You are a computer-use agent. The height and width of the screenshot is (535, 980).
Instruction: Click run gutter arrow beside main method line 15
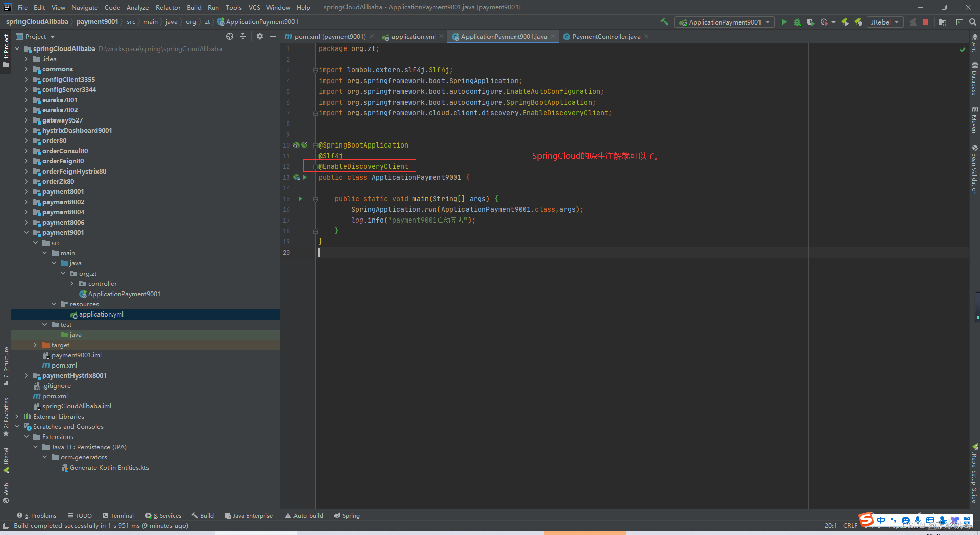click(x=300, y=199)
